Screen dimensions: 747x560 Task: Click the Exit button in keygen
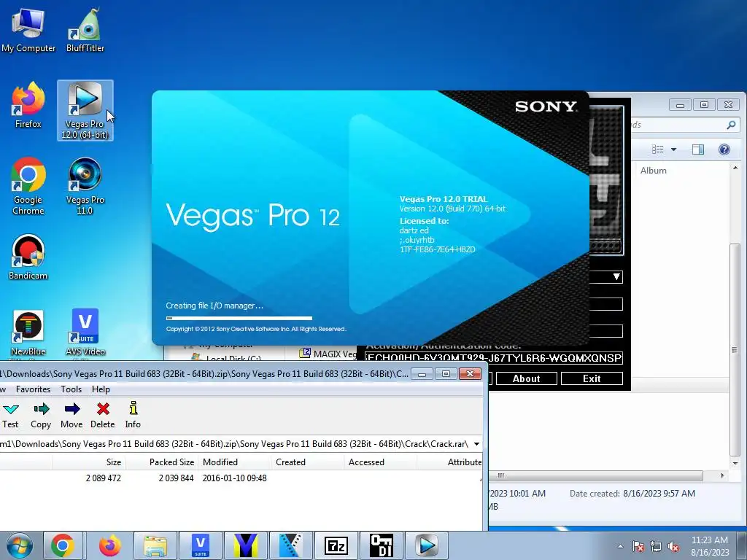[592, 378]
